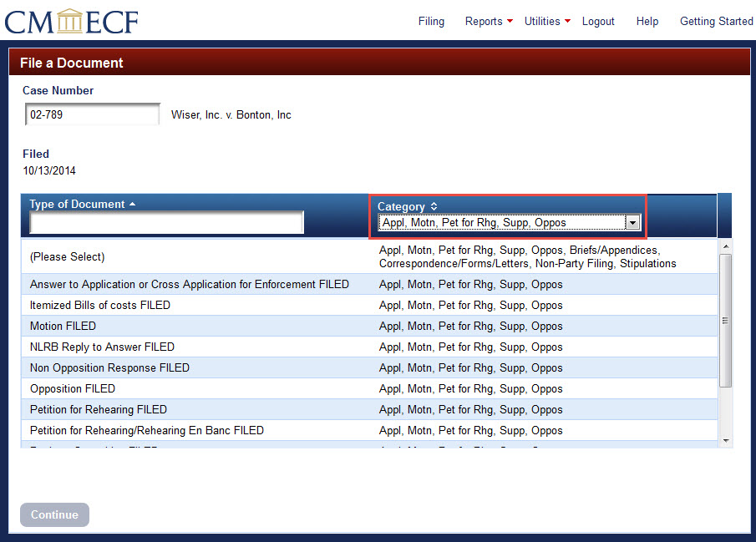Sort by Category column header

click(407, 206)
